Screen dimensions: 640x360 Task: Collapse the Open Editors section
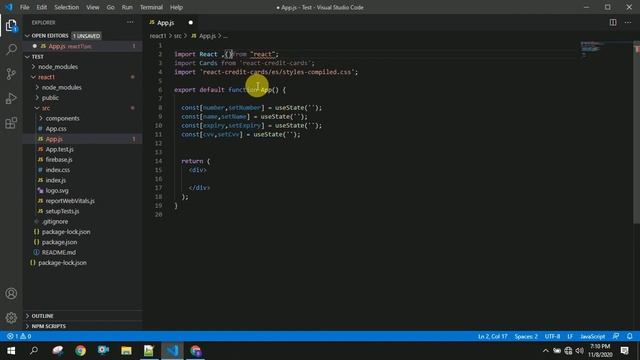point(27,36)
